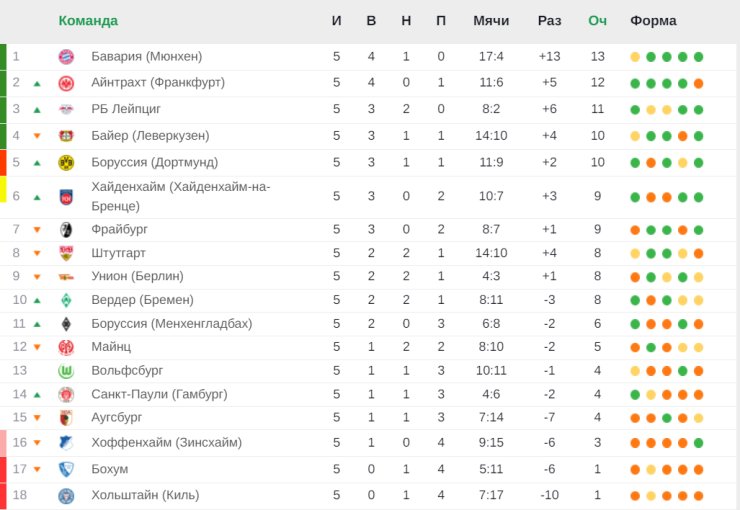
Task: Click the Bayer Leverkusen club logo
Action: [66, 136]
